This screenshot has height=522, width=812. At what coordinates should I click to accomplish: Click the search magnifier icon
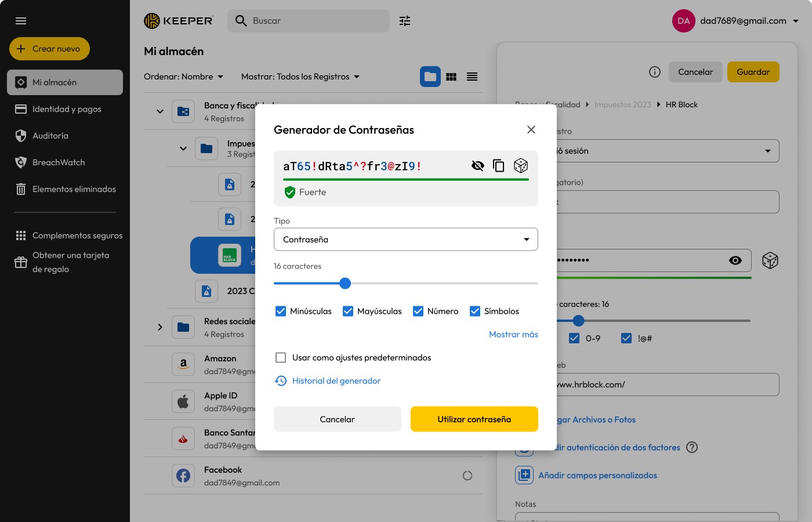(241, 21)
